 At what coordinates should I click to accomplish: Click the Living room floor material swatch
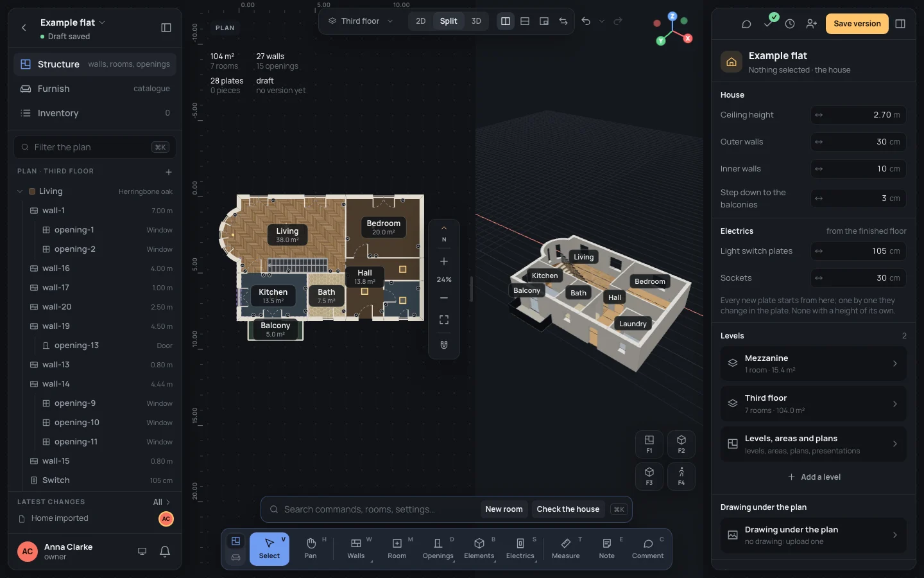[x=32, y=191]
